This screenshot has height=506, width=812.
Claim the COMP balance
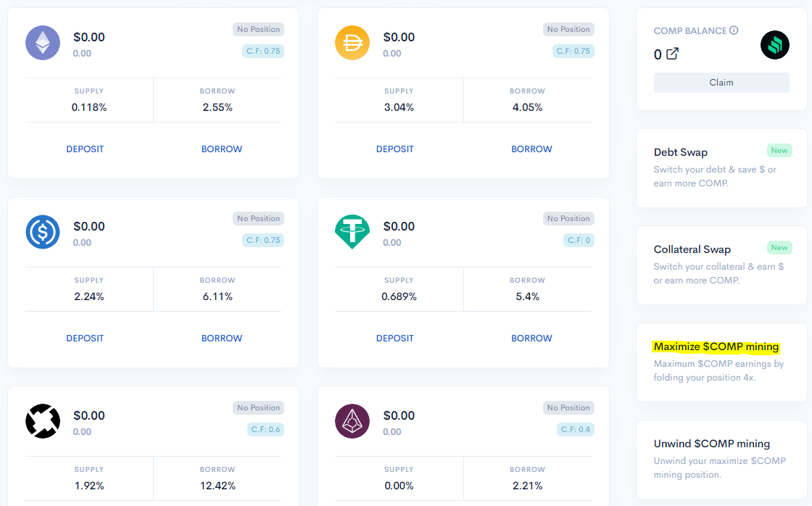pyautogui.click(x=721, y=83)
